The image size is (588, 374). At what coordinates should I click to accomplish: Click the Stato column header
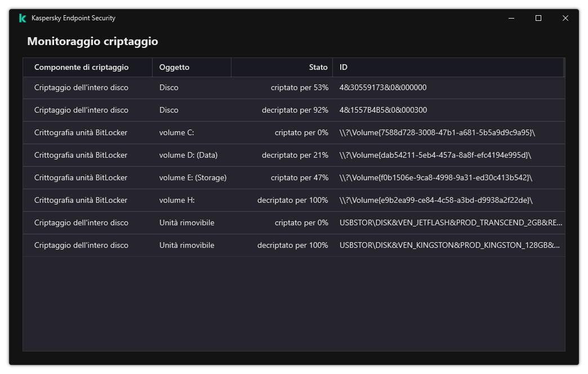[x=318, y=67]
